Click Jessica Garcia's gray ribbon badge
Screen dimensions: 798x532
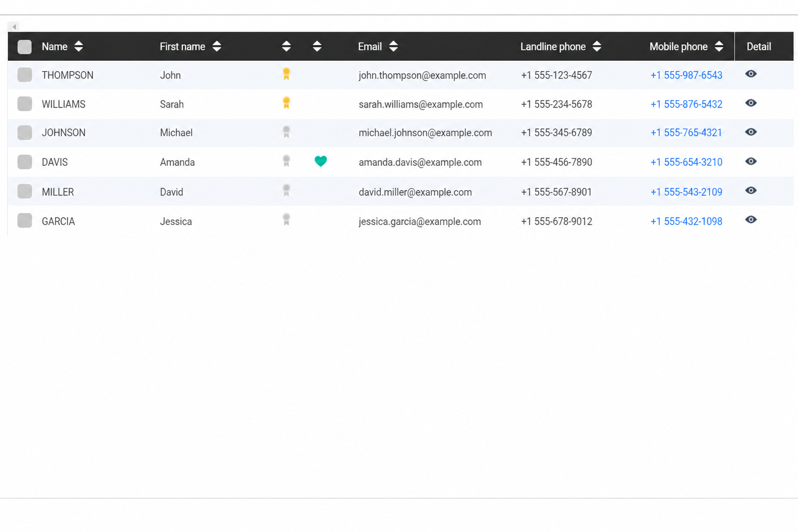[286, 219]
